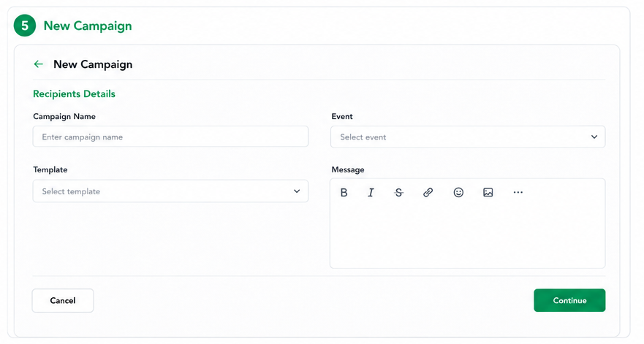Go back using the green arrow
This screenshot has height=344, width=644.
(x=38, y=64)
